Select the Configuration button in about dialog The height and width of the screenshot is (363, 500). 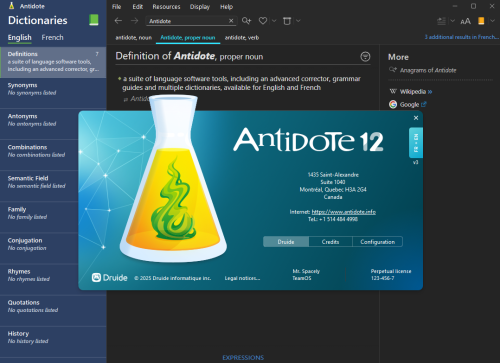coord(377,242)
